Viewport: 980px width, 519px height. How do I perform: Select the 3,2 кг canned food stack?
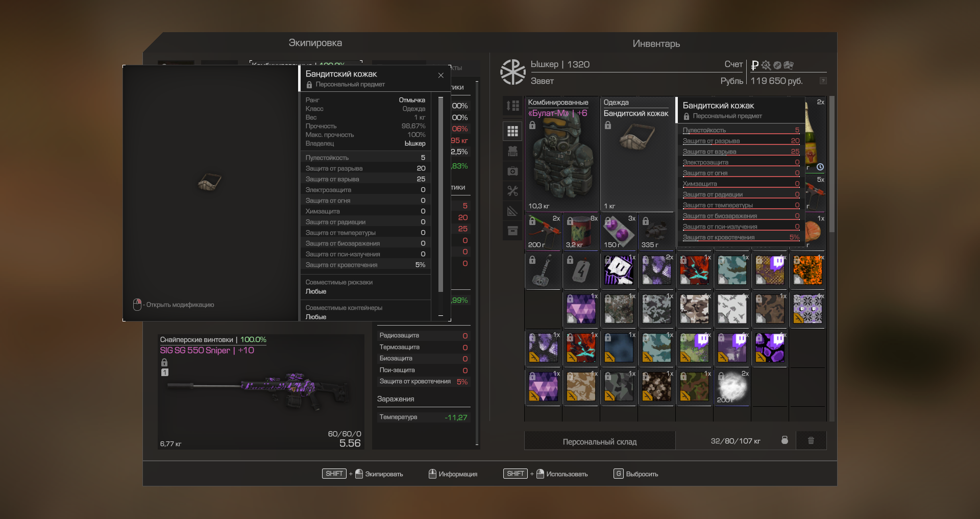click(x=581, y=232)
